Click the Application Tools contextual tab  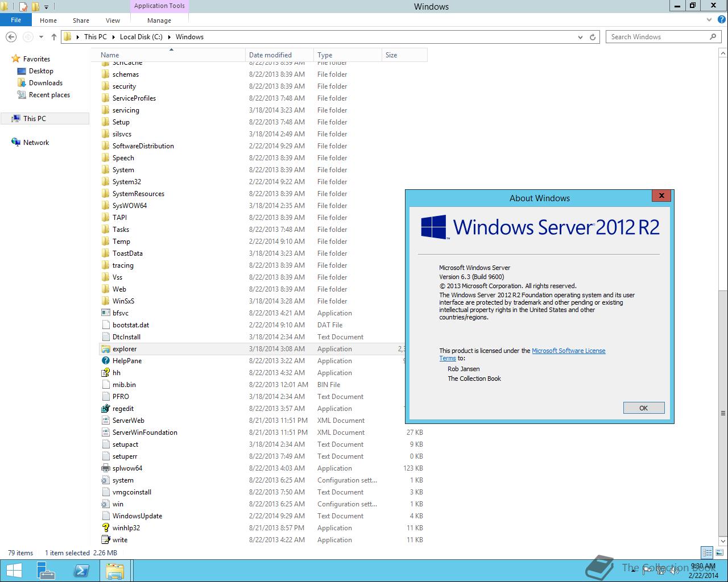tap(159, 6)
